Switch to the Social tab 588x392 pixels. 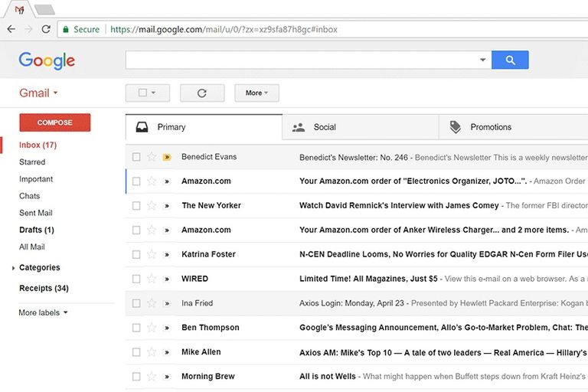325,127
